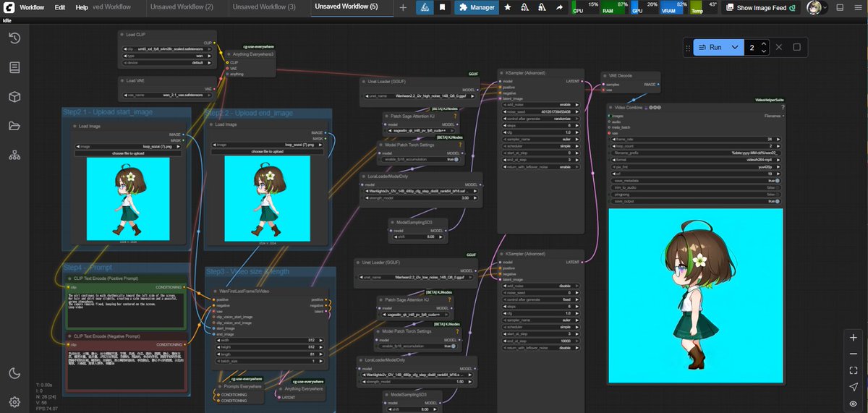The width and height of the screenshot is (868, 413).
Task: Open vae_name combo in Load VAE
Action: point(166,95)
